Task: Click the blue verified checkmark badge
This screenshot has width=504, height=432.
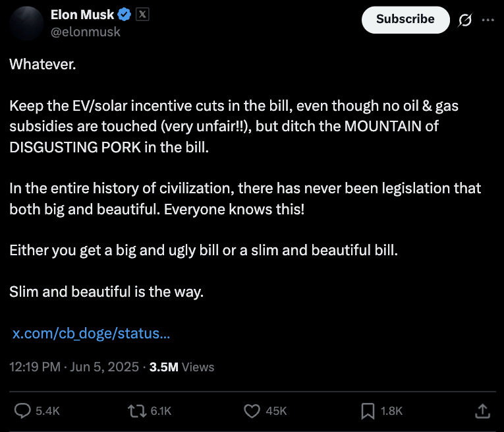Action: (125, 15)
